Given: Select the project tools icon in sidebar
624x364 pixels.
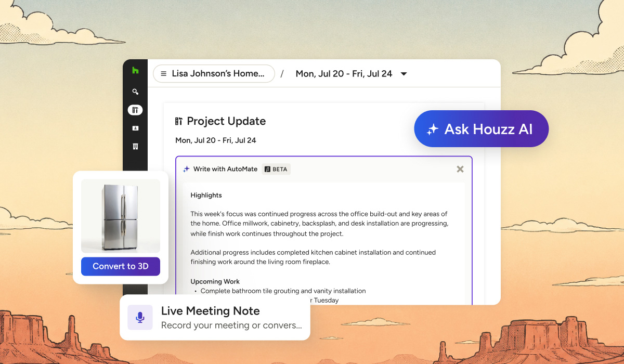Looking at the screenshot, I should (135, 110).
